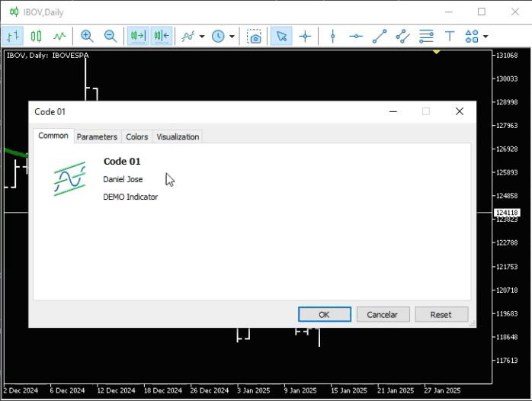Draw a trendline
This screenshot has height=401, width=532.
click(380, 36)
